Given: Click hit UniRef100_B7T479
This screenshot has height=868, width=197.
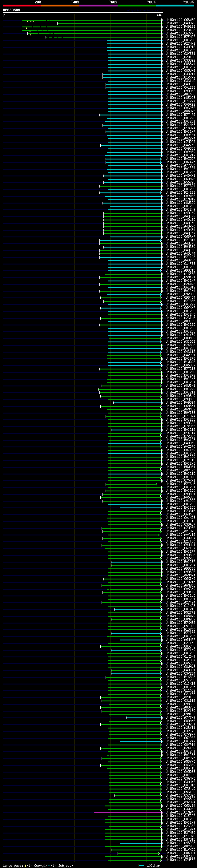Looking at the screenshot, I should [180, 115].
